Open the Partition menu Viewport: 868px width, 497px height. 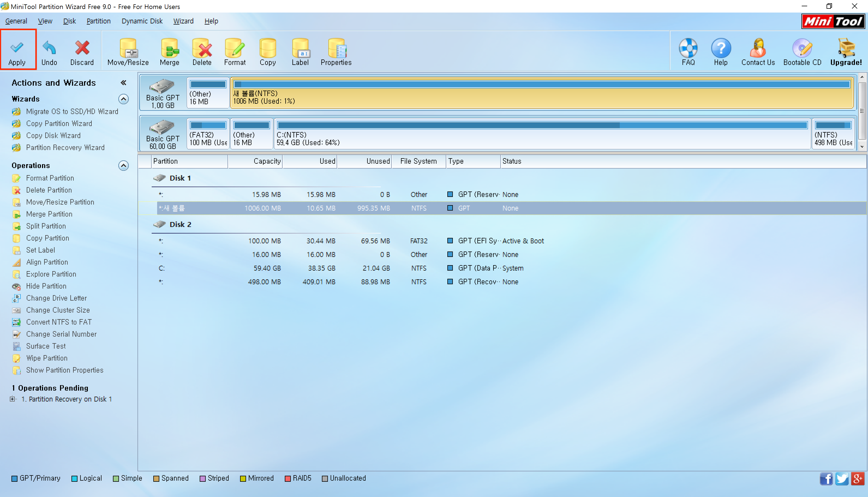click(x=98, y=21)
